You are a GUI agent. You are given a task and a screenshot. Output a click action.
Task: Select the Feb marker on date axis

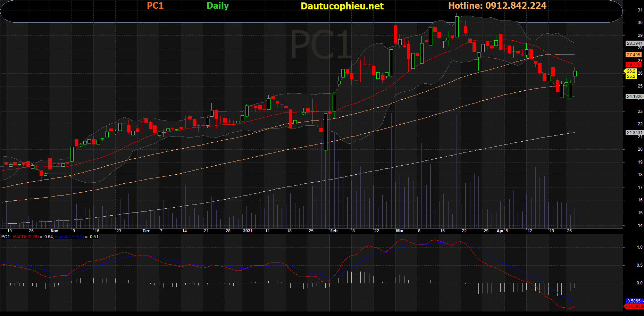tap(334, 231)
